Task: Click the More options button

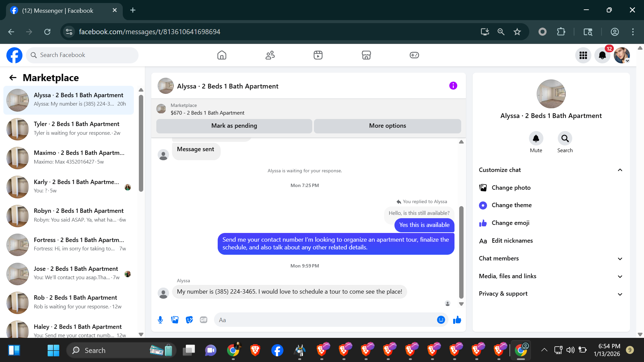Action: [x=387, y=126]
